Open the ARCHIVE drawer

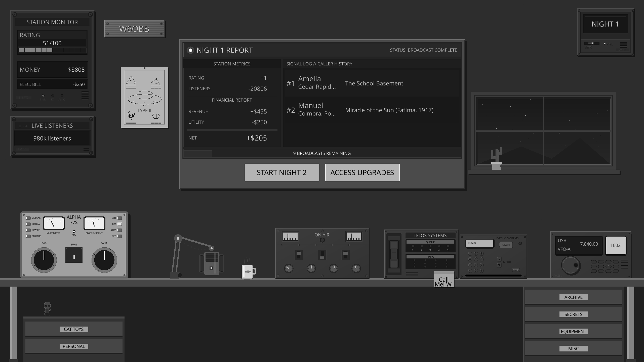(x=573, y=297)
